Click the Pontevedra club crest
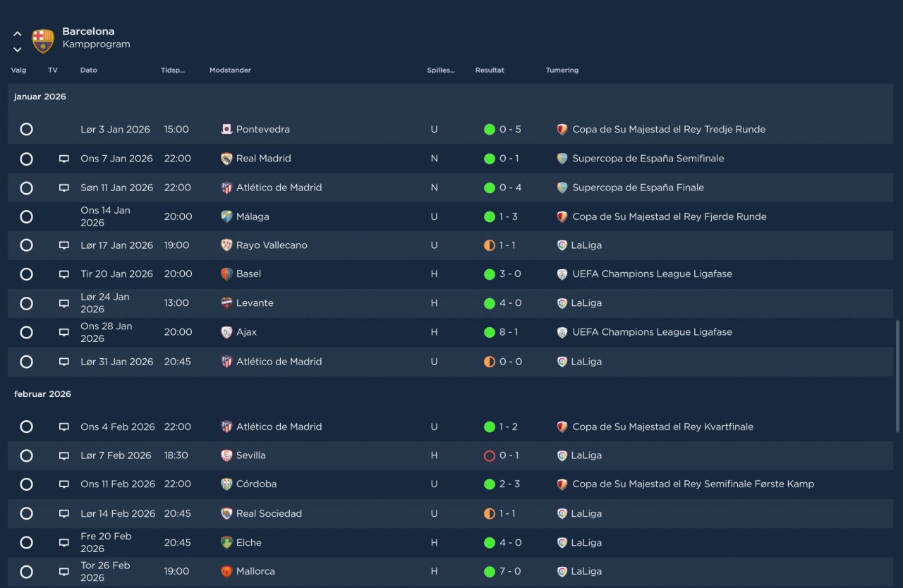 [226, 129]
